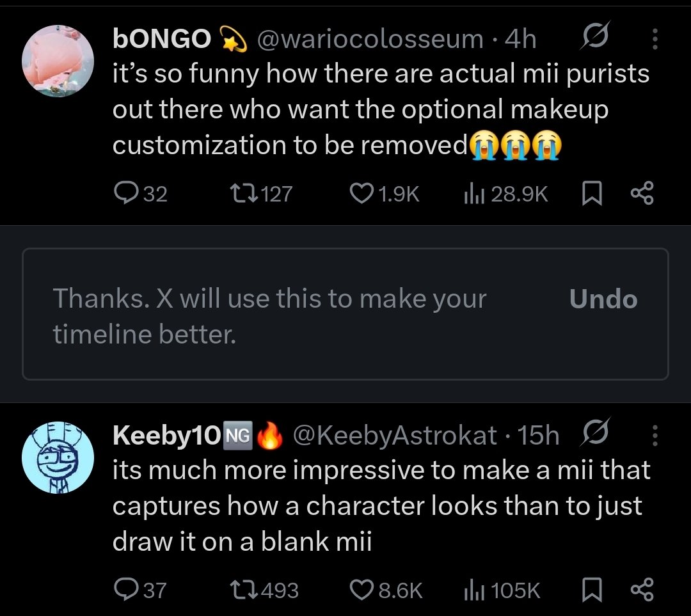The width and height of the screenshot is (691, 616).
Task: Undo the timeline feedback
Action: pyautogui.click(x=603, y=299)
